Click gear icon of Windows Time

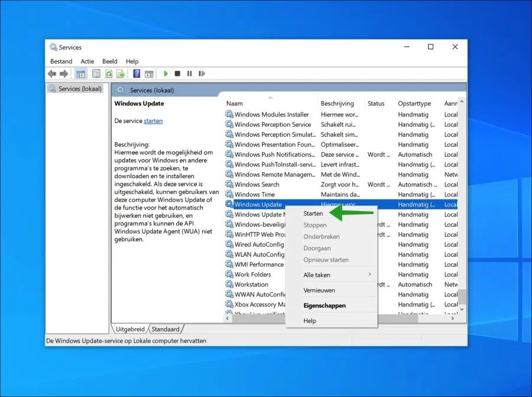tap(229, 194)
